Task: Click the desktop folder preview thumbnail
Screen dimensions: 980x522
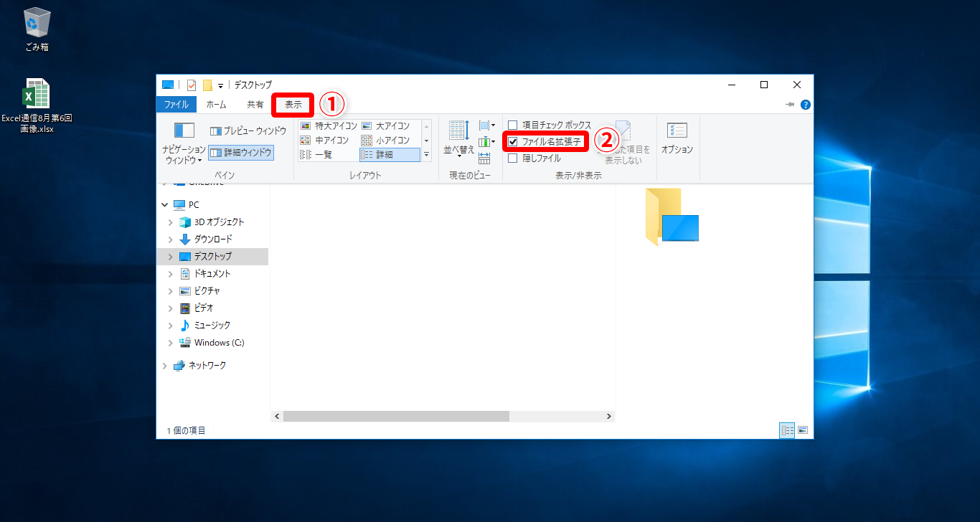Action: [x=672, y=217]
